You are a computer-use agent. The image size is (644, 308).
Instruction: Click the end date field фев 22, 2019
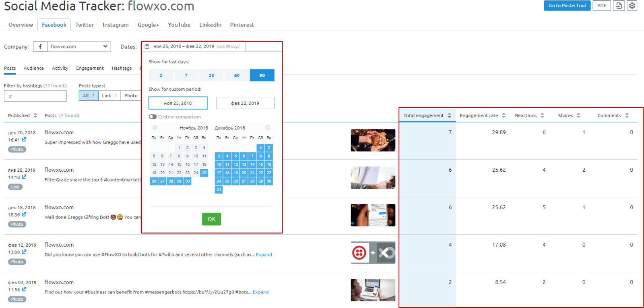(245, 103)
